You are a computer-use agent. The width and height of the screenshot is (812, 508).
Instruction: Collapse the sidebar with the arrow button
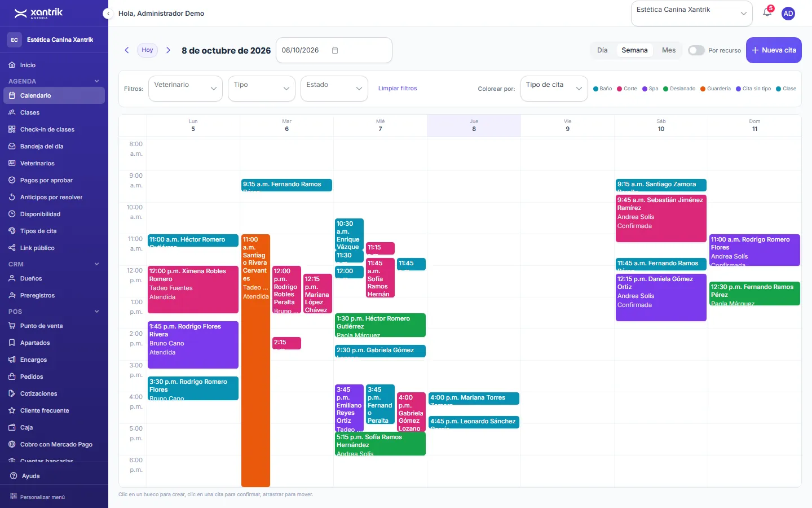tap(108, 14)
